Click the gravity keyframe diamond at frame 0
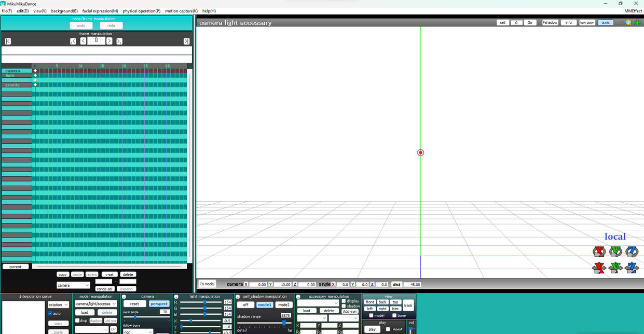This screenshot has height=334, width=644. pyautogui.click(x=35, y=85)
